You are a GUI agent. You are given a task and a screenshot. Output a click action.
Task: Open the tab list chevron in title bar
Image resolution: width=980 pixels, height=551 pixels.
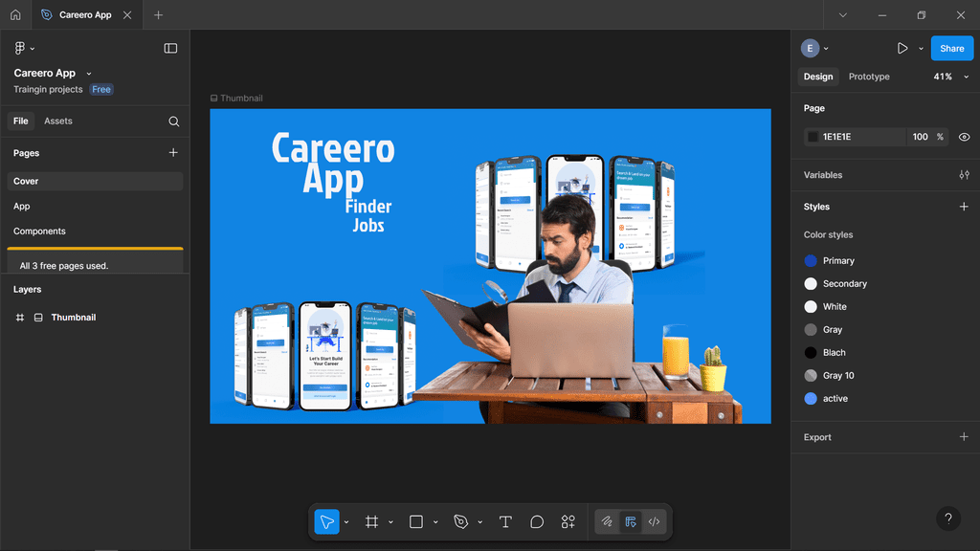[x=842, y=14]
